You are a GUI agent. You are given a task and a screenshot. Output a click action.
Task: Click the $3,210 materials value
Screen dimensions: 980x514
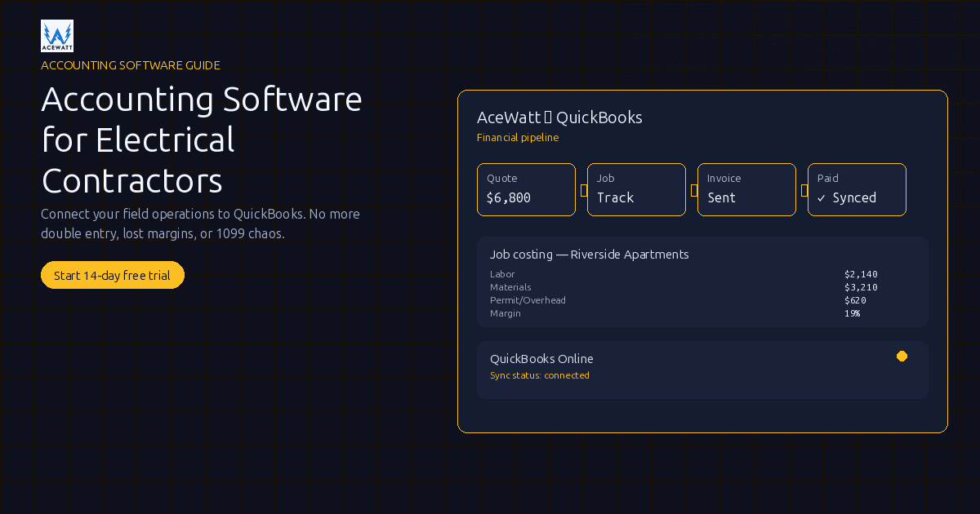[861, 287]
